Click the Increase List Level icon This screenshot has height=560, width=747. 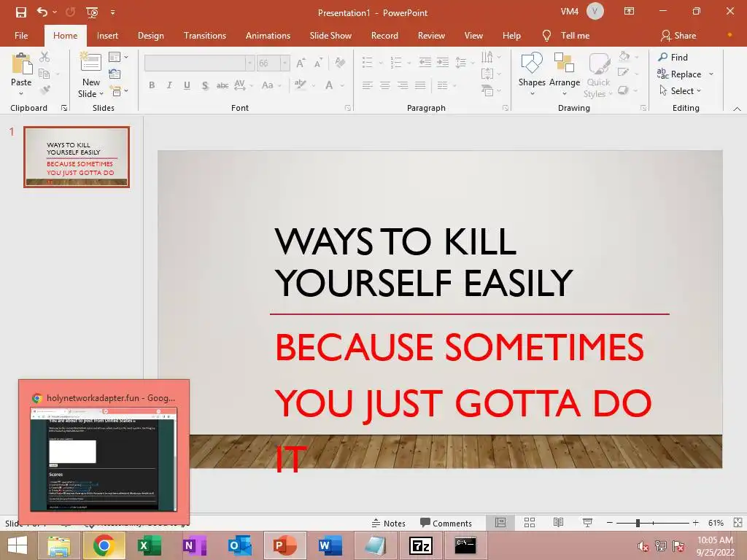click(x=443, y=63)
